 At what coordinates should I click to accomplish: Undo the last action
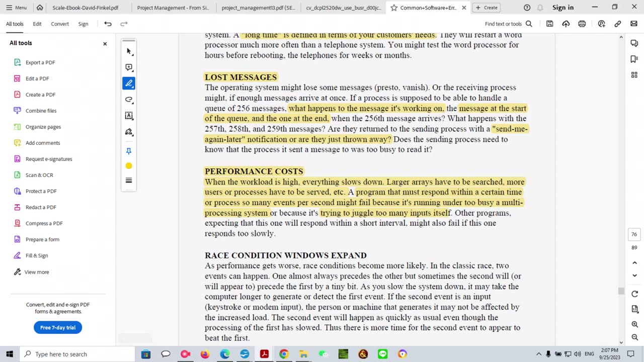click(108, 24)
